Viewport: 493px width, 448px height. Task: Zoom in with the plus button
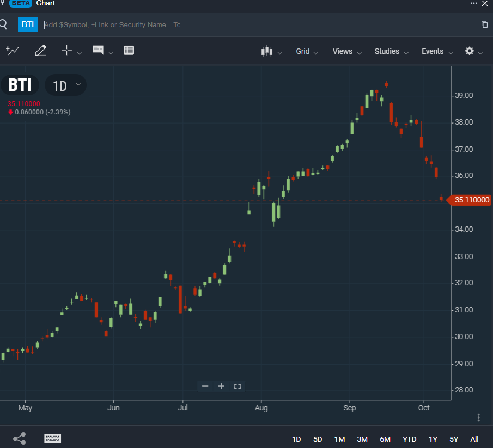pos(221,386)
